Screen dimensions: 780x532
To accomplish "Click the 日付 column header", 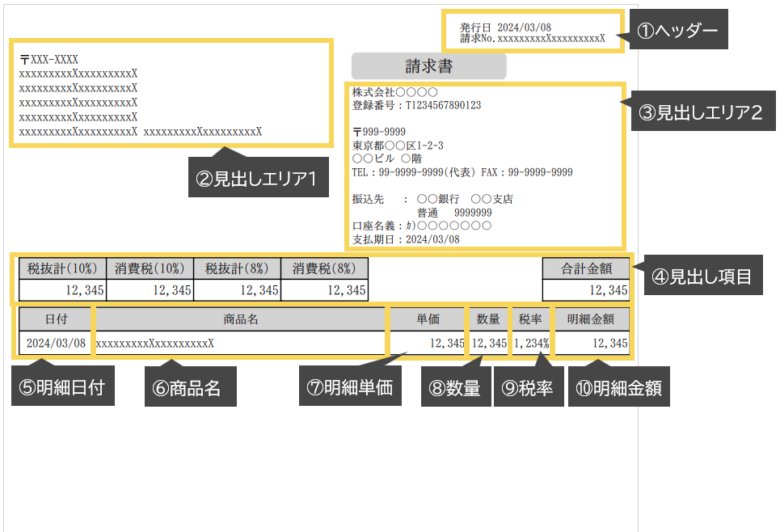I will point(56,319).
